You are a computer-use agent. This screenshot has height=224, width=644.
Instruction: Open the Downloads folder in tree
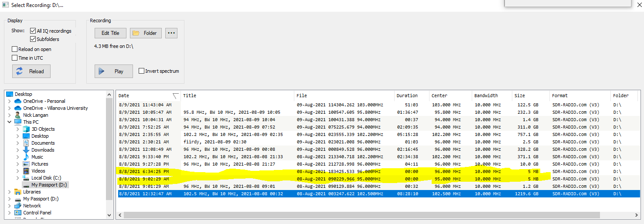click(x=43, y=150)
